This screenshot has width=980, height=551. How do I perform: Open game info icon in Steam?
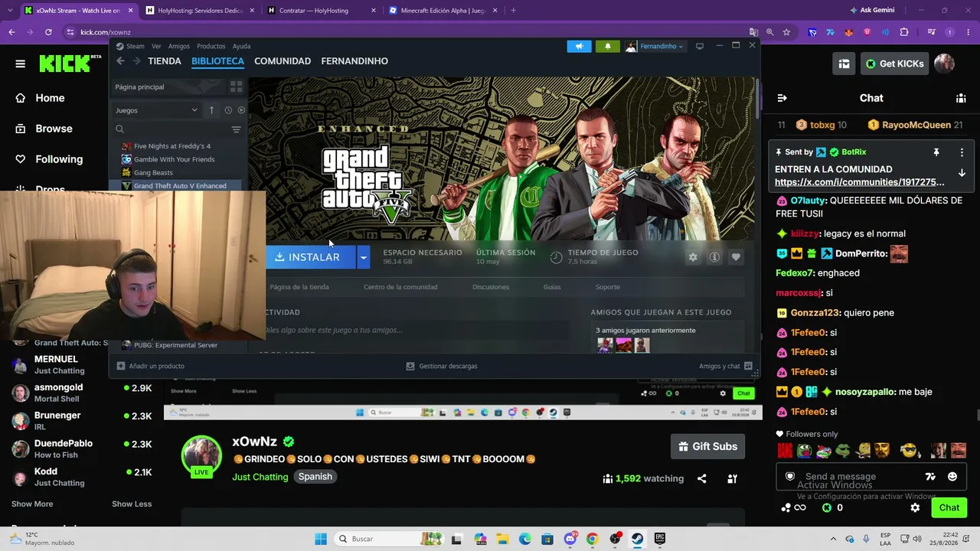(x=714, y=257)
